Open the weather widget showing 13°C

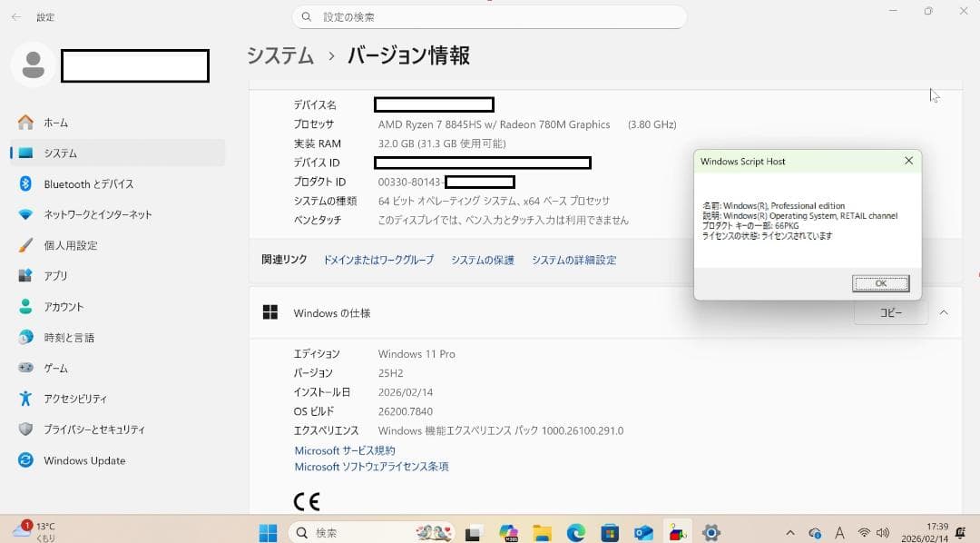pyautogui.click(x=34, y=532)
